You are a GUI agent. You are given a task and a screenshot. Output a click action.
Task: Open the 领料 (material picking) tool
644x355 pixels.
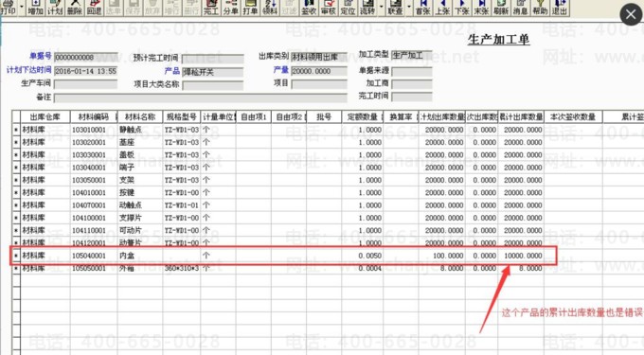[x=270, y=8]
